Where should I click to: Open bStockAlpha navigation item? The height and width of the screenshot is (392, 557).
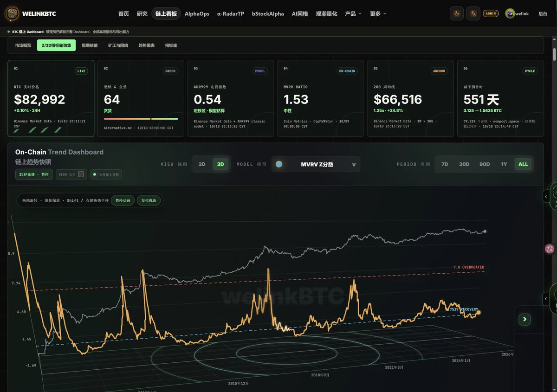pyautogui.click(x=268, y=13)
